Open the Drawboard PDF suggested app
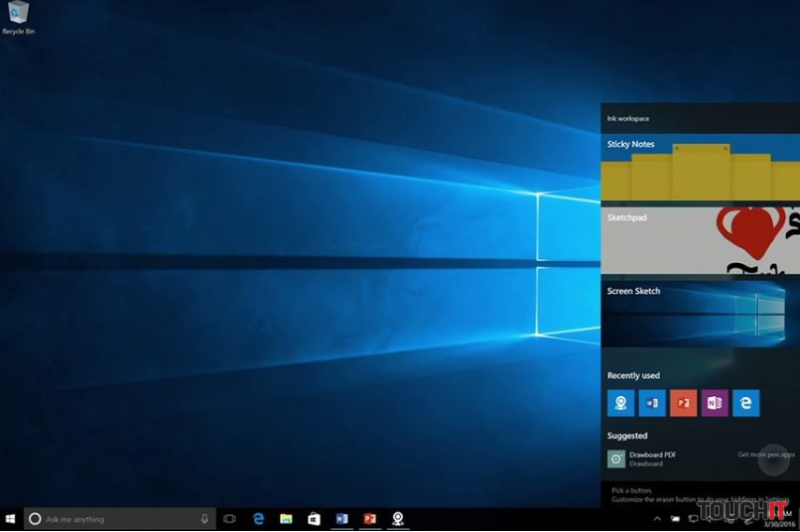800x532 pixels. pos(642,459)
